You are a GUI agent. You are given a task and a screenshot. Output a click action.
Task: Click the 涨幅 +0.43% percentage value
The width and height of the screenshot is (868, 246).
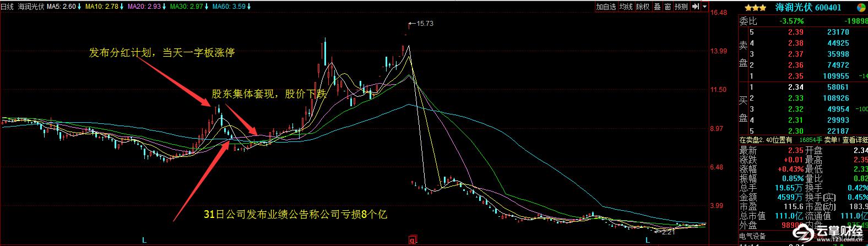click(x=790, y=170)
